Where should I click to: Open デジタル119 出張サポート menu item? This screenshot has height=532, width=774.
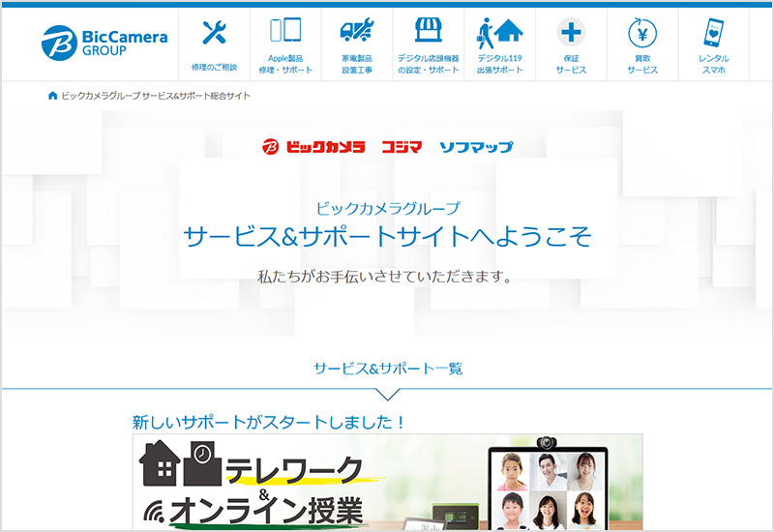[x=499, y=64]
